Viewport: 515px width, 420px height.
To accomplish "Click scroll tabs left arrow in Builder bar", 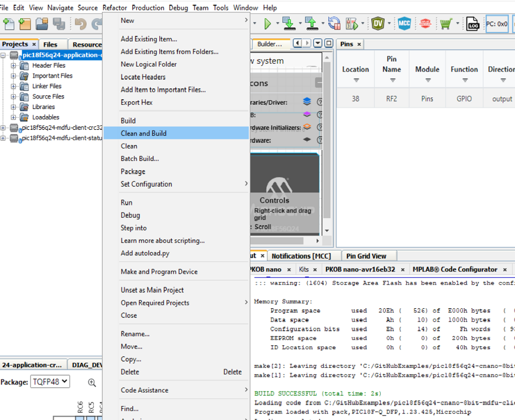I will tap(297, 43).
